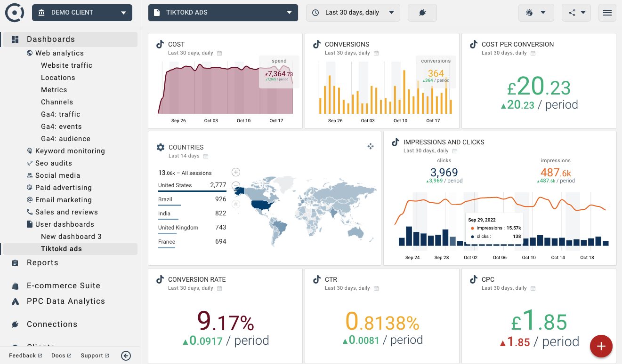Collapse the sidebar with the left arrow icon

[126, 356]
